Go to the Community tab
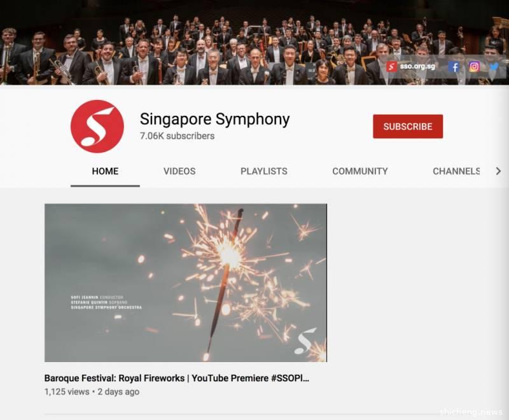This screenshot has width=509, height=420. [359, 171]
